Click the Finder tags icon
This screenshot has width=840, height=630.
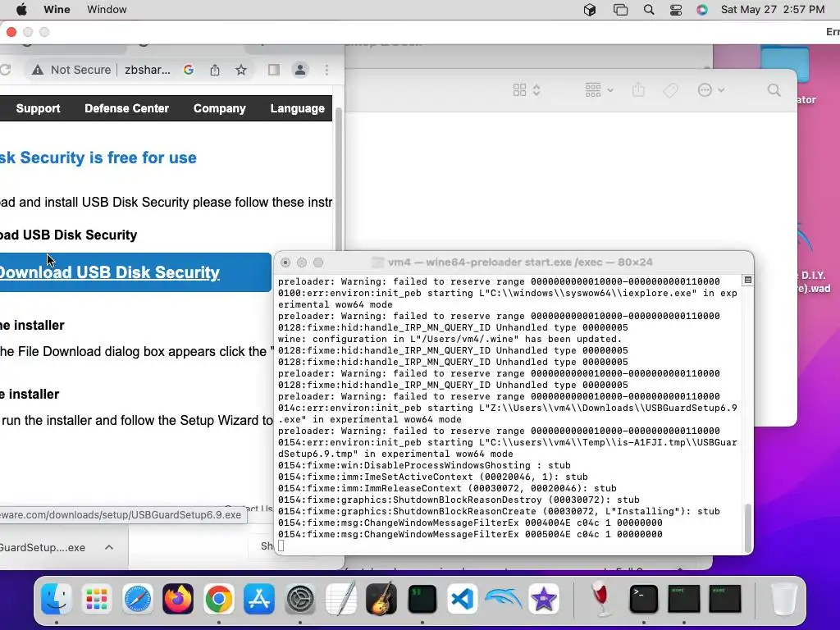[670, 90]
